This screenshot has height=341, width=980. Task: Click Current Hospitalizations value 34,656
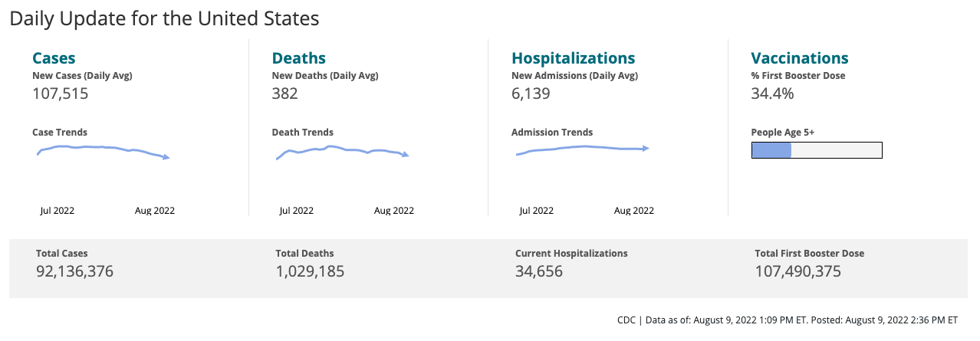tap(538, 271)
